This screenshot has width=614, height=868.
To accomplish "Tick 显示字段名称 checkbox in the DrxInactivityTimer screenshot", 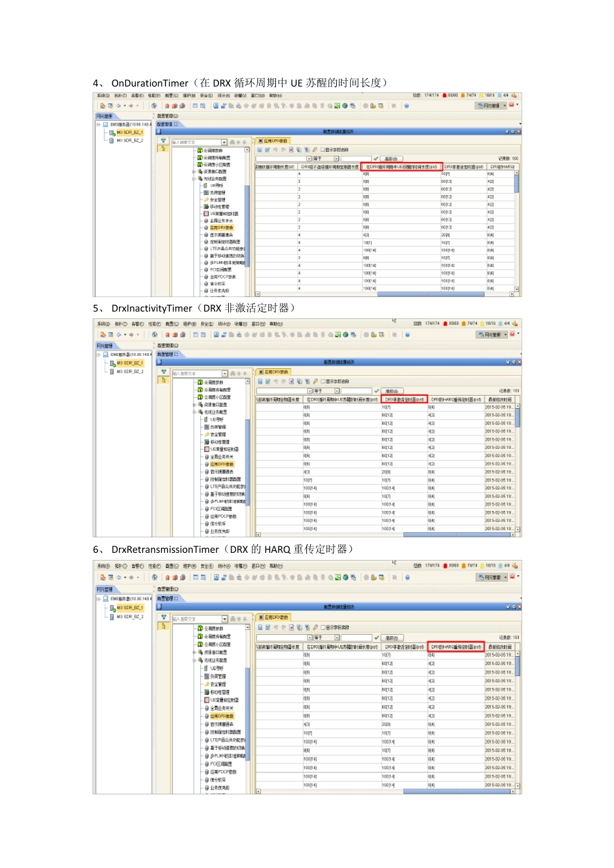I will [323, 382].
